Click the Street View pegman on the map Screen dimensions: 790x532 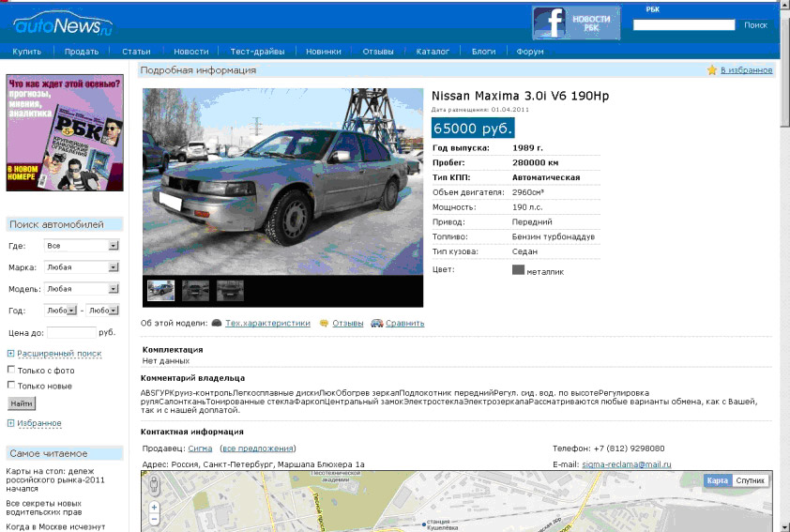(x=154, y=485)
